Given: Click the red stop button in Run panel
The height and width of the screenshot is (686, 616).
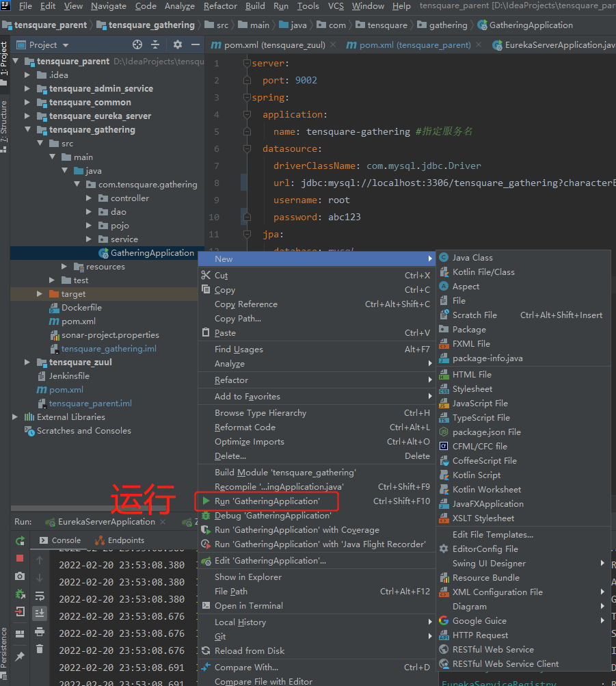Looking at the screenshot, I should [x=20, y=558].
